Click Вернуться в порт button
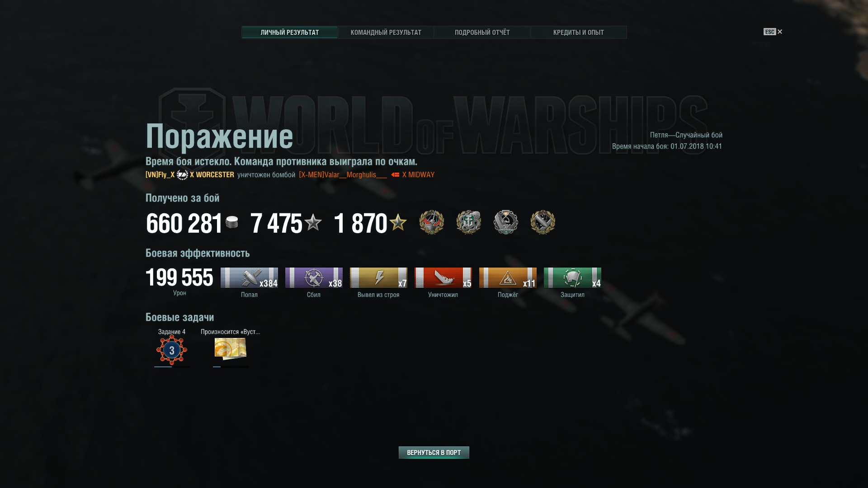The width and height of the screenshot is (868, 488). 434,452
